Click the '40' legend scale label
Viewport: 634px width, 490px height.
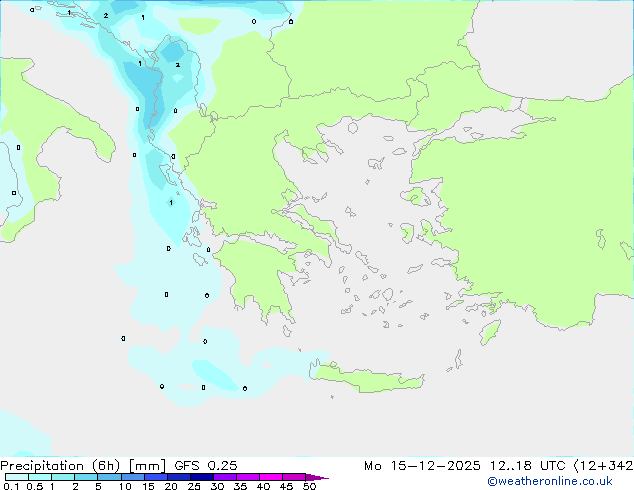point(263,486)
